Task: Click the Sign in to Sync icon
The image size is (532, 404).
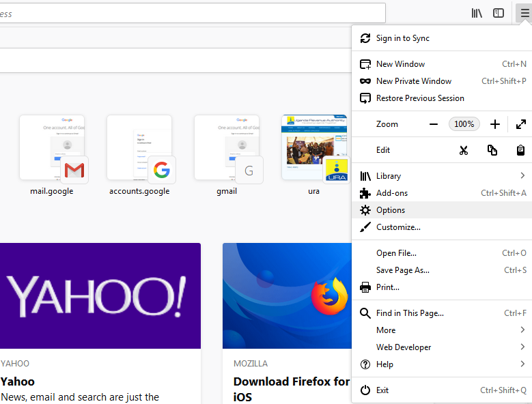Action: pyautogui.click(x=365, y=38)
